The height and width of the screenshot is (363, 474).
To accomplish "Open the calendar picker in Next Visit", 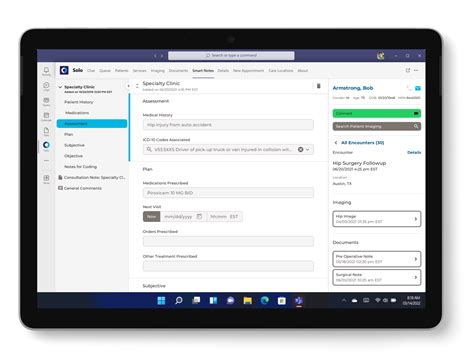I will [x=199, y=216].
